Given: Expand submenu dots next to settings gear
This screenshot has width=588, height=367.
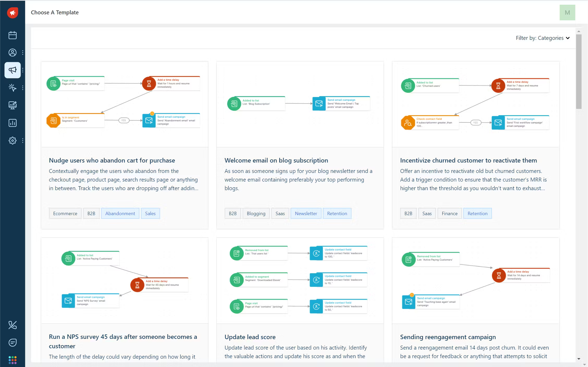Looking at the screenshot, I should 23,141.
